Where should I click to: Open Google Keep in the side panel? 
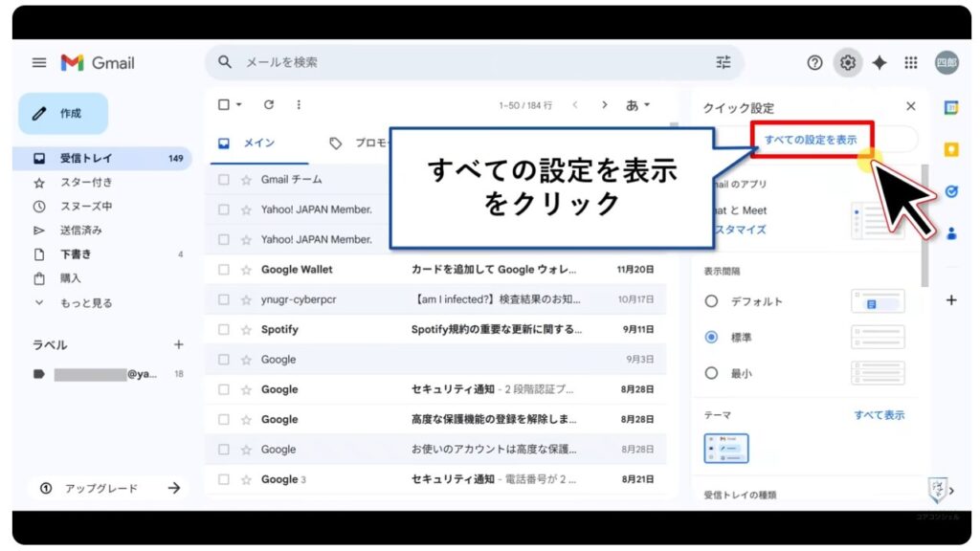tap(951, 149)
